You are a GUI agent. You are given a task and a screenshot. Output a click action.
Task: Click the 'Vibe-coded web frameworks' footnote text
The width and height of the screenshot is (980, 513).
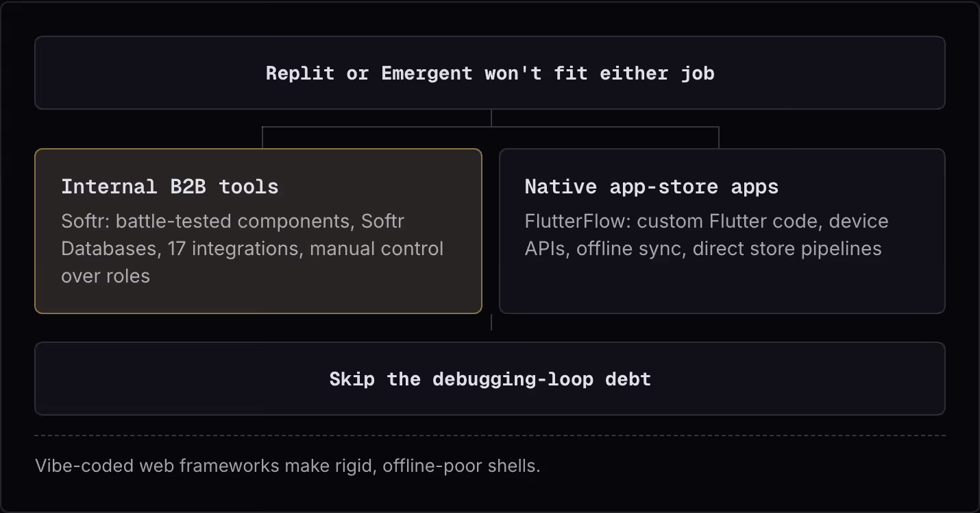click(288, 466)
